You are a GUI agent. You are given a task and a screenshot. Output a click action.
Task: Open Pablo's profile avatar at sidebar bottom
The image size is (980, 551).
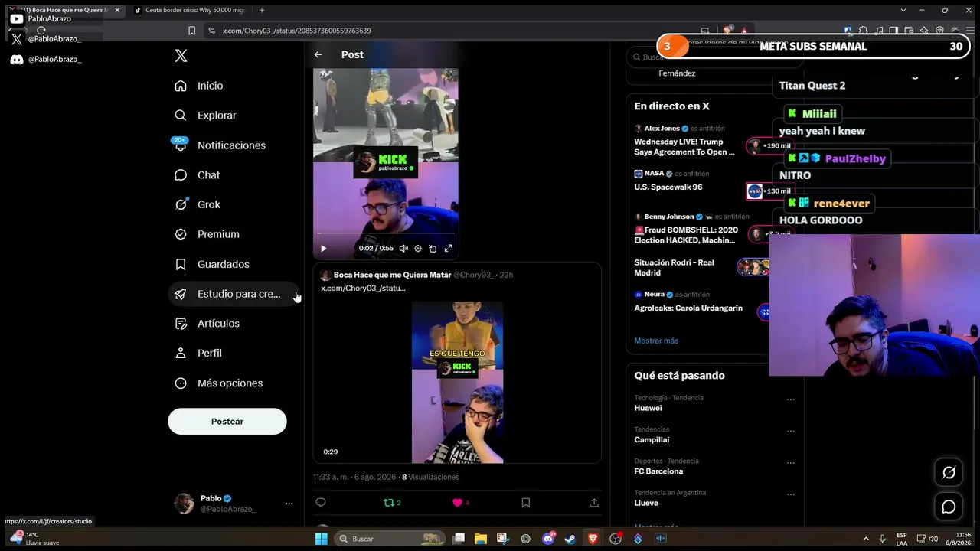[x=185, y=504]
